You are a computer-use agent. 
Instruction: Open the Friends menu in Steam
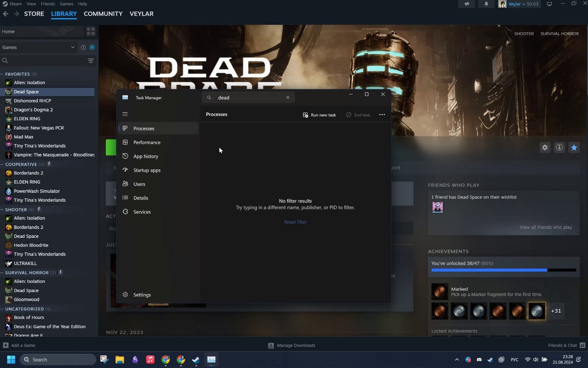[48, 4]
